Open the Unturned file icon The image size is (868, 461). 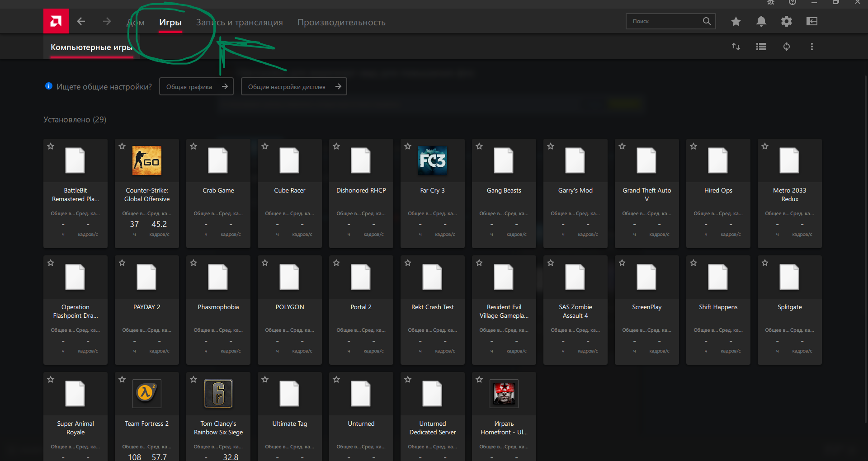[x=361, y=394]
